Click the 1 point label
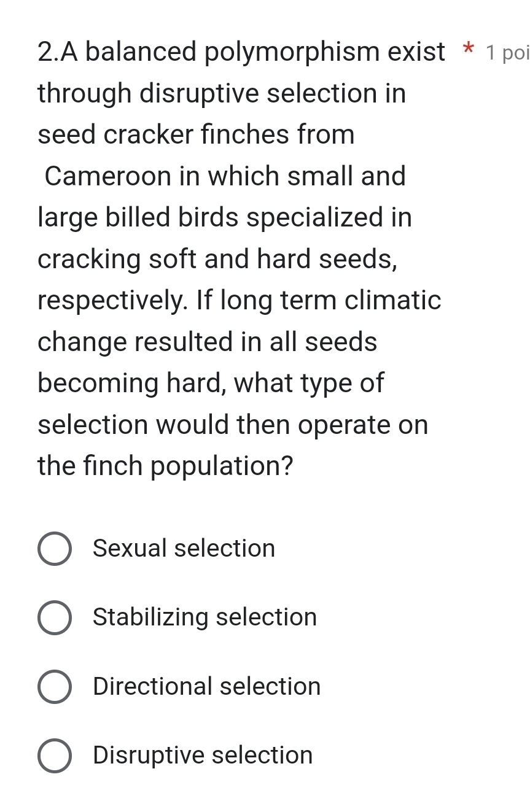 pyautogui.click(x=506, y=53)
